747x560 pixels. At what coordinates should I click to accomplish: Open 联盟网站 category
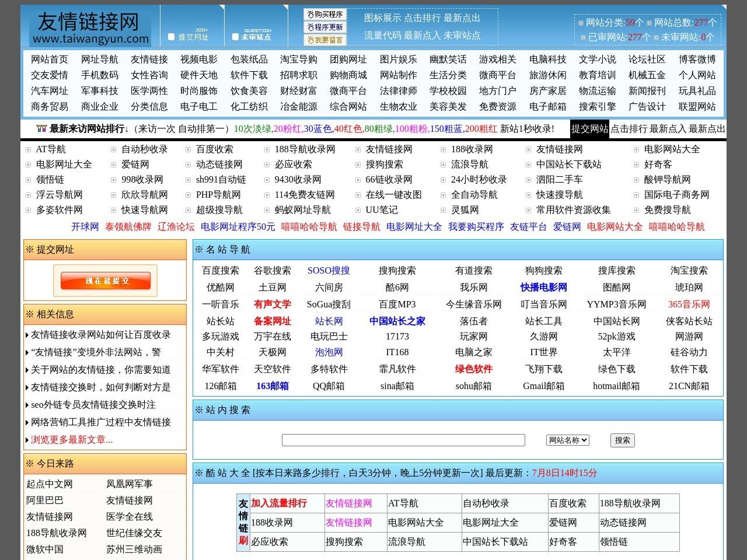(x=697, y=107)
